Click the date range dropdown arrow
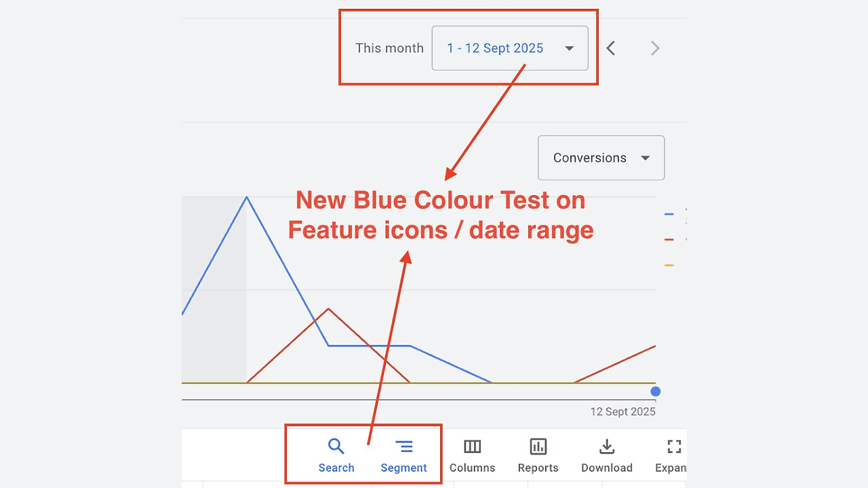This screenshot has height=488, width=868. [x=570, y=48]
